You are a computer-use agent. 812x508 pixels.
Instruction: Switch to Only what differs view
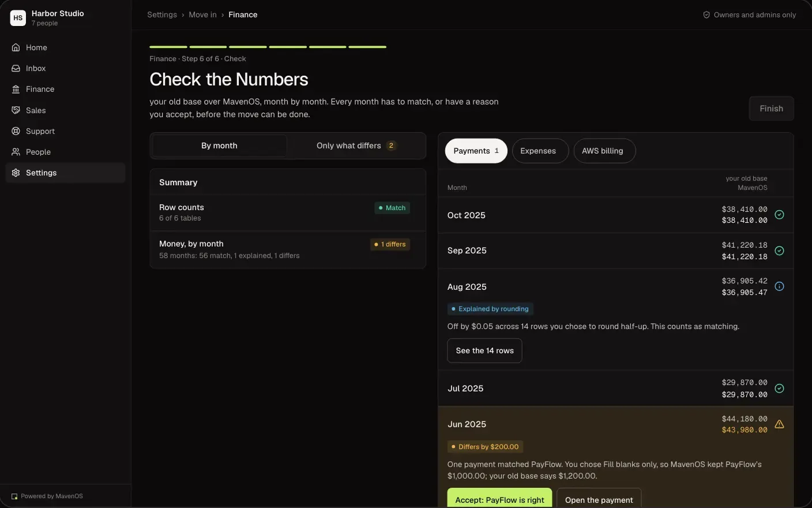356,146
